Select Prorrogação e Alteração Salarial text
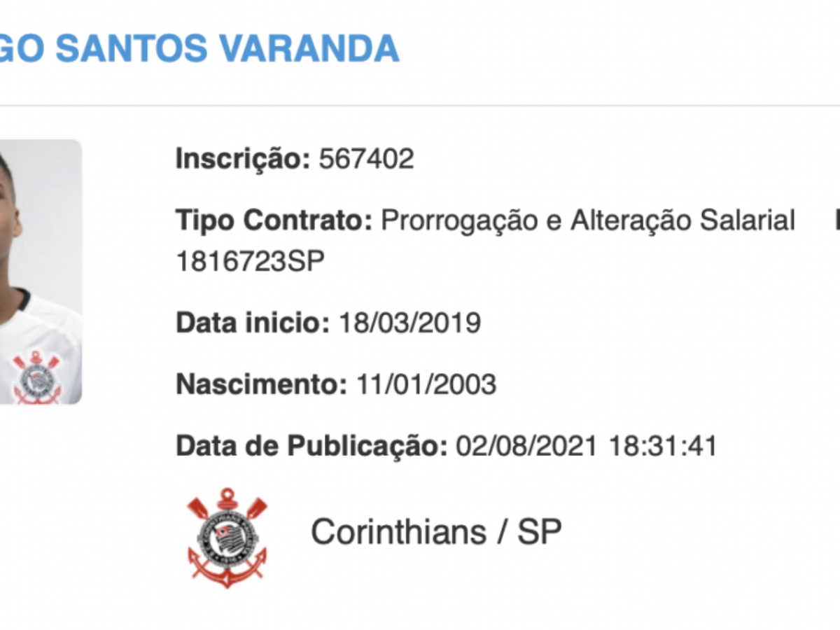This screenshot has height=630, width=840. coord(588,221)
